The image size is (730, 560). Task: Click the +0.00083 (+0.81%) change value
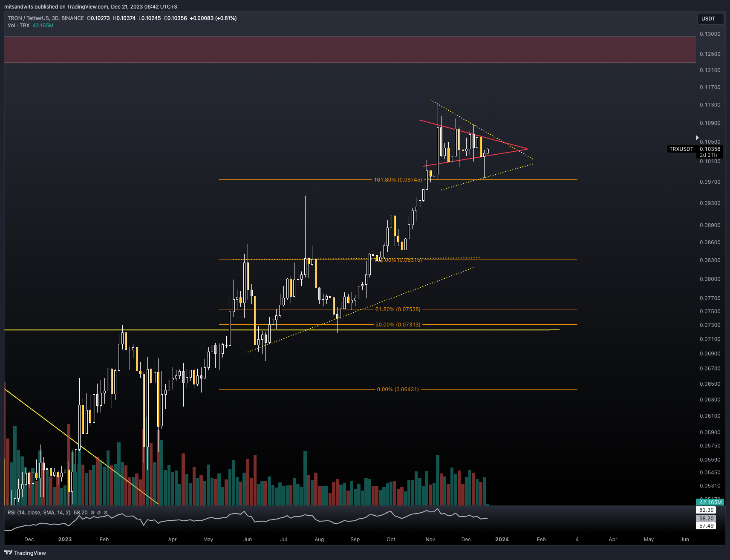213,18
